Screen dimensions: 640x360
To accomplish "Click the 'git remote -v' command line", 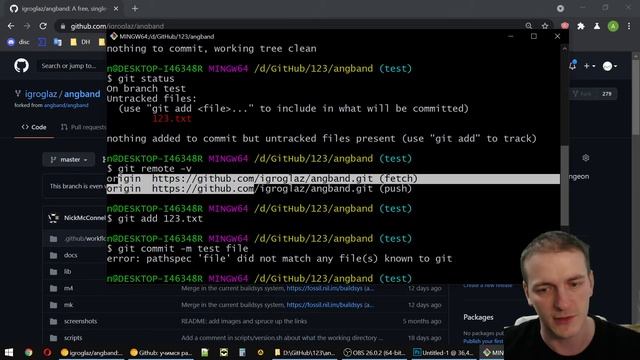I will tap(149, 169).
